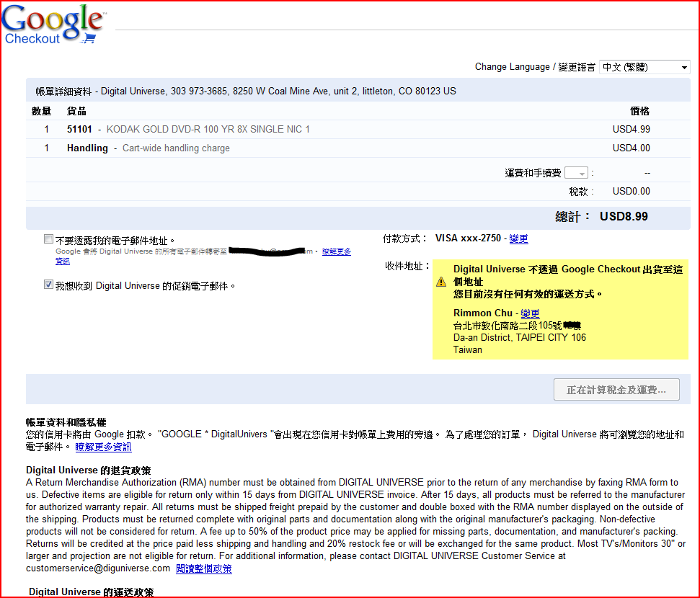Open 瞭解更多資訊 link under email checkbox
Viewport: 700px width, 598px height.
click(x=337, y=251)
